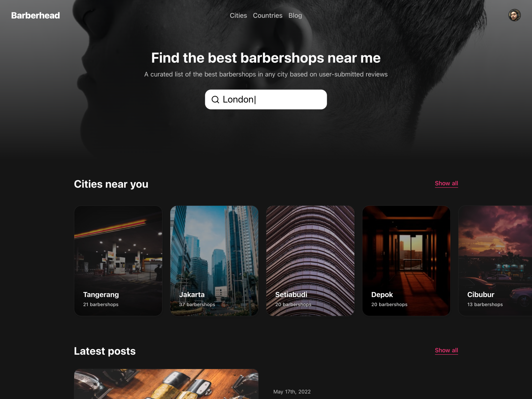Viewport: 532px width, 399px height.
Task: Show all latest posts
Action: pyautogui.click(x=446, y=350)
